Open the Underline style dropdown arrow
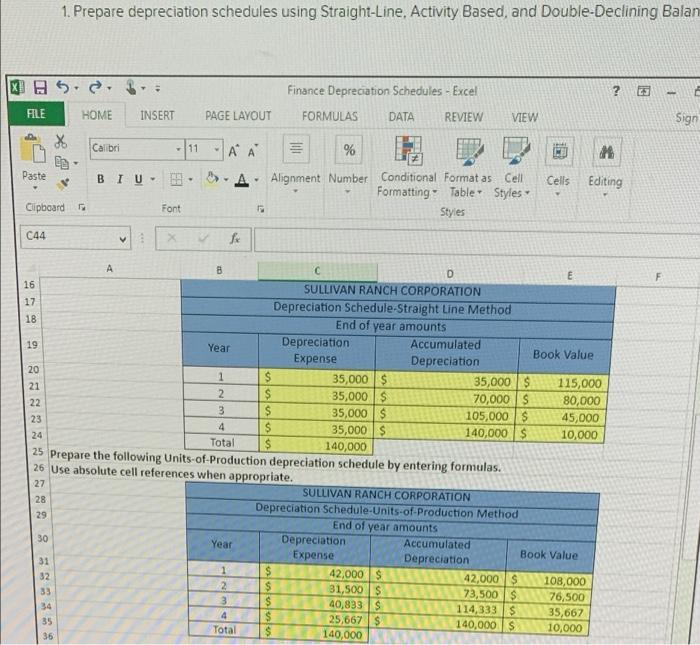Screen dimensions: 700x645 [x=152, y=179]
